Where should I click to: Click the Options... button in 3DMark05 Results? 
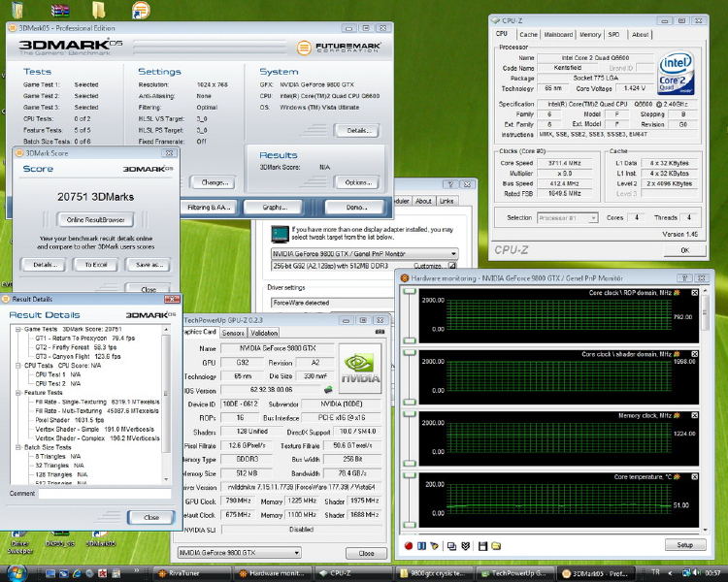357,183
